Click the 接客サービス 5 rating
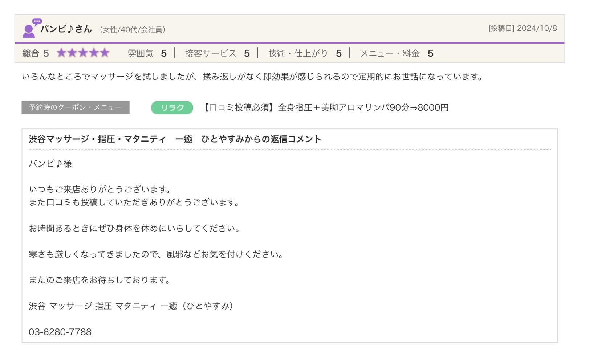This screenshot has height=364, width=593. click(x=218, y=53)
